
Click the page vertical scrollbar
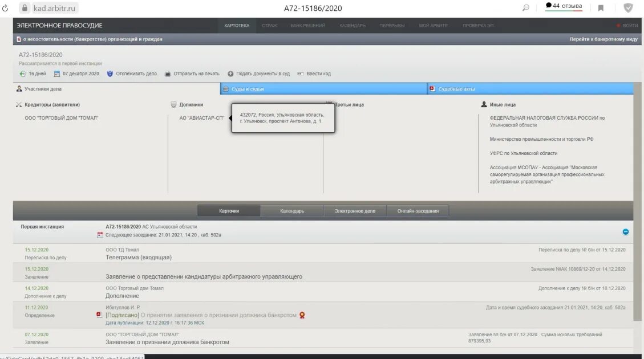[637, 201]
